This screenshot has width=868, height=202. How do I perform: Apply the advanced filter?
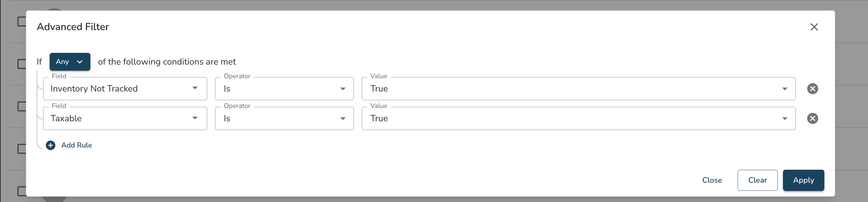[803, 180]
